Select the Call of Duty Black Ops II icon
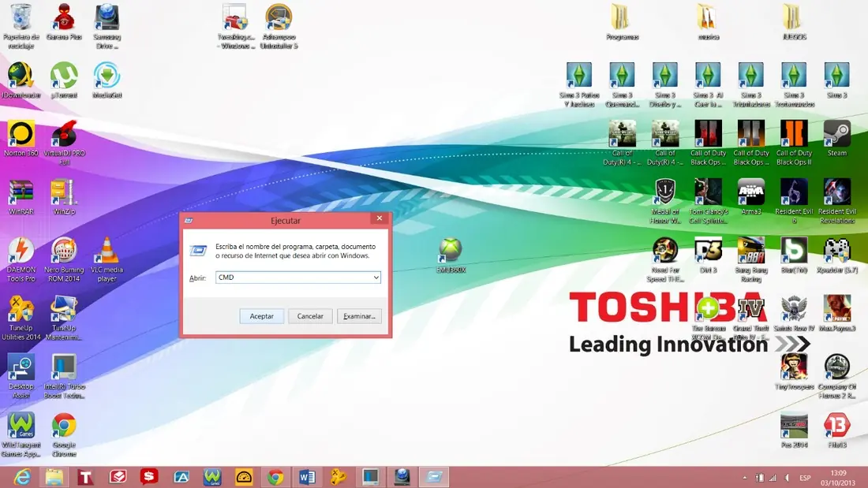This screenshot has height=488, width=868. (794, 142)
